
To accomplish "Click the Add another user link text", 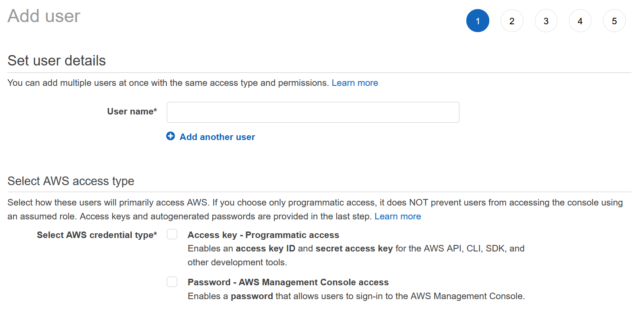I will tap(217, 137).
